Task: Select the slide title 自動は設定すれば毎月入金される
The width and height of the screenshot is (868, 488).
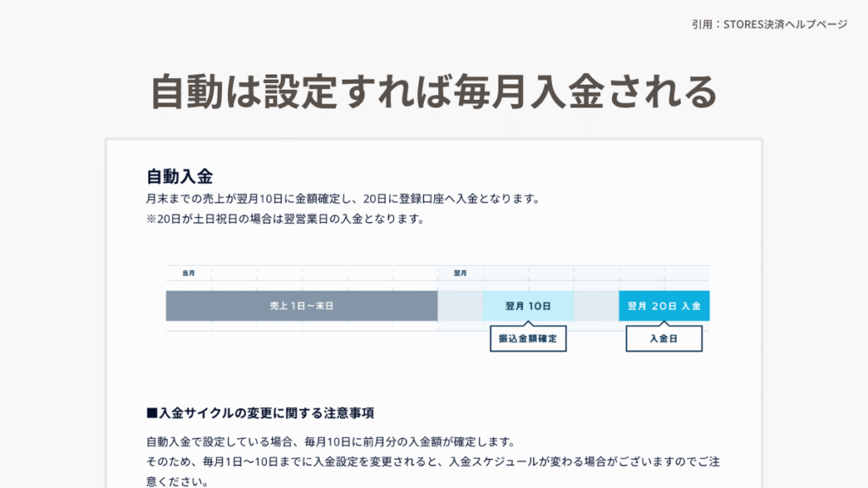Action: [x=434, y=92]
